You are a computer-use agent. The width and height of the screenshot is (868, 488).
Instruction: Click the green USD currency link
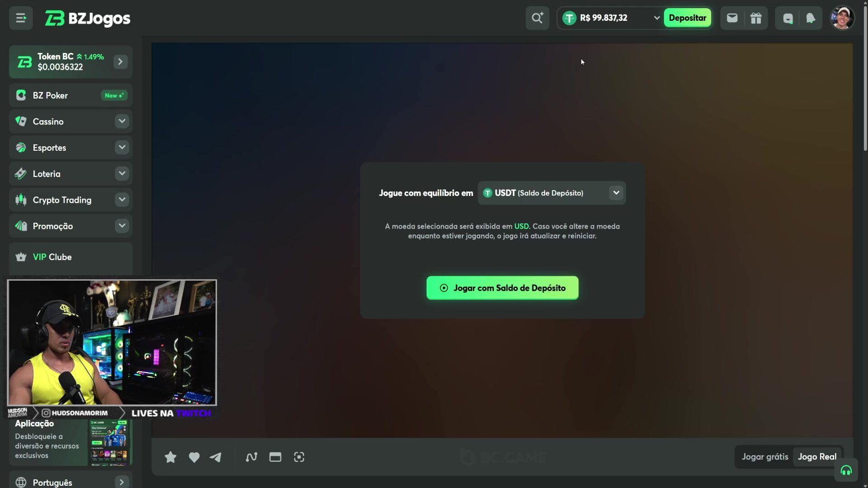point(521,226)
